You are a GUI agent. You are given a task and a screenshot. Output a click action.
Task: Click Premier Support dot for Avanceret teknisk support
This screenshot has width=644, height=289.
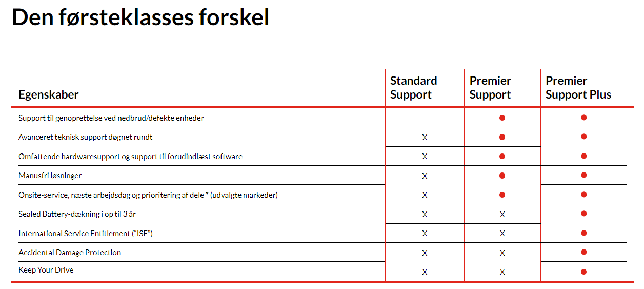coord(502,137)
